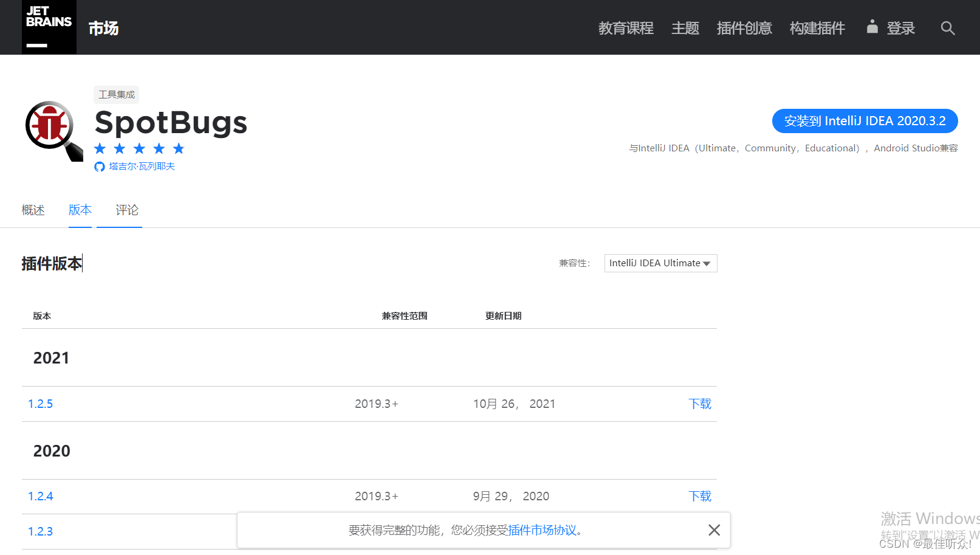Open the 教育课程 menu item
Image resolution: width=980 pixels, height=555 pixels.
coord(626,29)
